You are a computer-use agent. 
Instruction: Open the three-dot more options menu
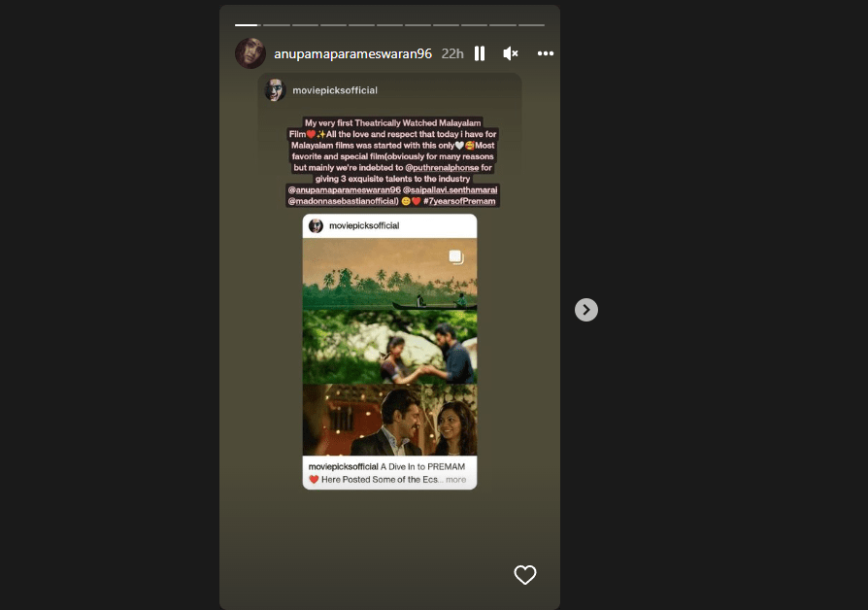[x=546, y=53]
